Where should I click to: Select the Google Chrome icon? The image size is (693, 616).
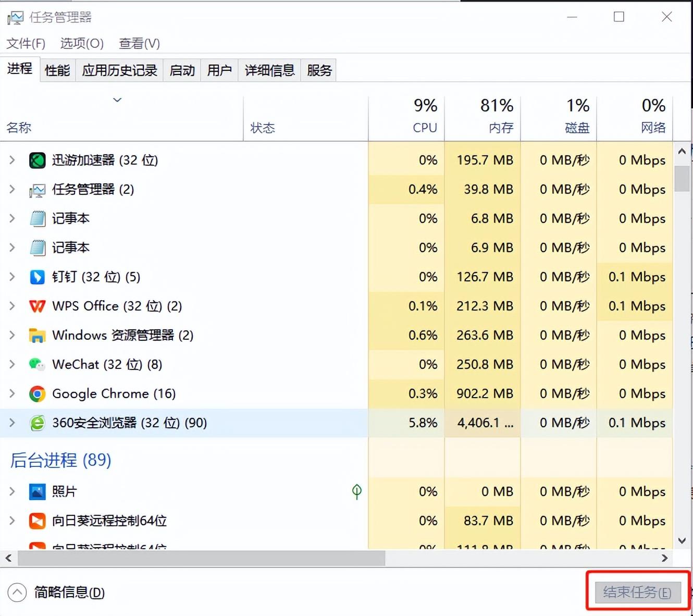pos(37,393)
